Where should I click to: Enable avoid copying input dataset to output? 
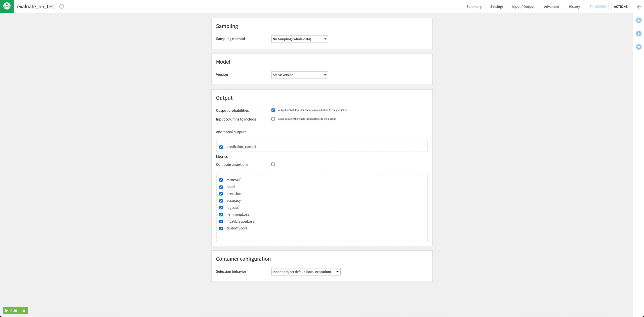[x=273, y=119]
